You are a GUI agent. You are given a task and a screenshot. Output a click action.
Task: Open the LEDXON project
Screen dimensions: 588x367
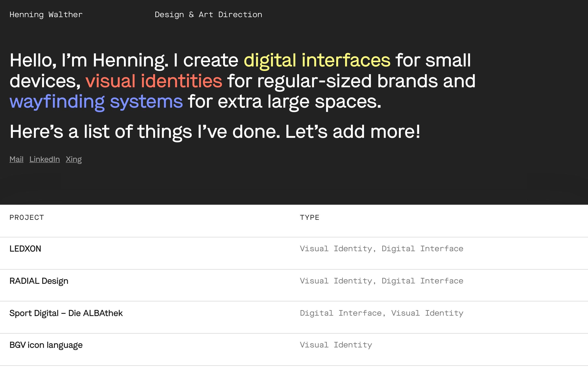(25, 249)
